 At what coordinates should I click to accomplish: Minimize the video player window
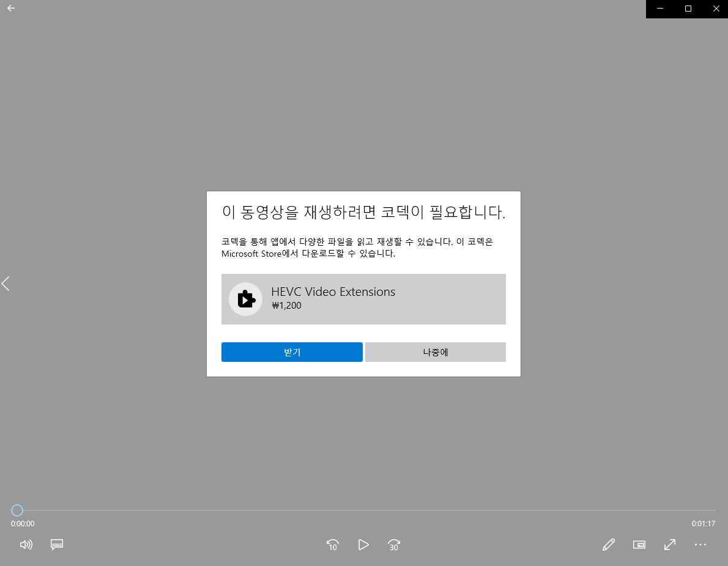point(659,9)
